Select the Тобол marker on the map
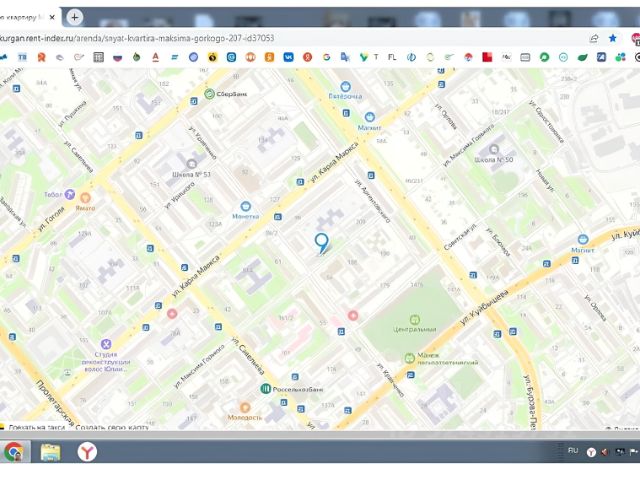This screenshot has width=640, height=480. click(x=70, y=194)
